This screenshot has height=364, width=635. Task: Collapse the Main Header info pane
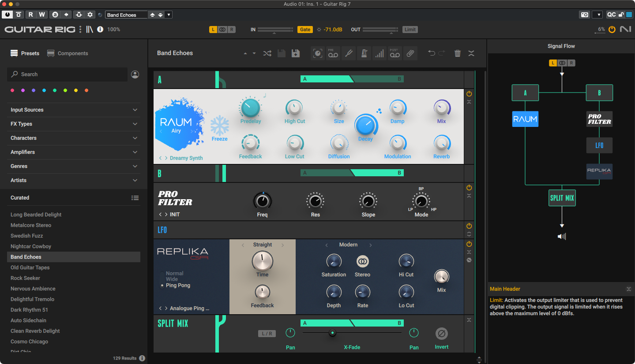point(628,289)
